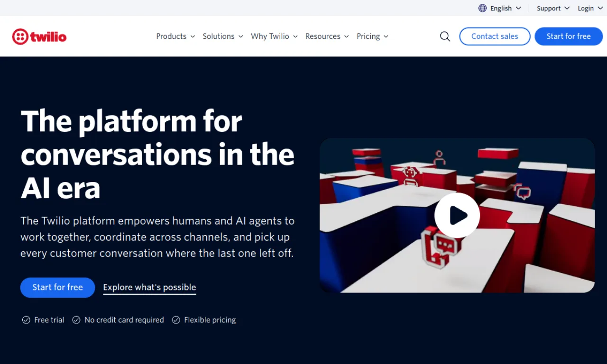The width and height of the screenshot is (607, 364).
Task: Play the hero video
Action: (457, 215)
